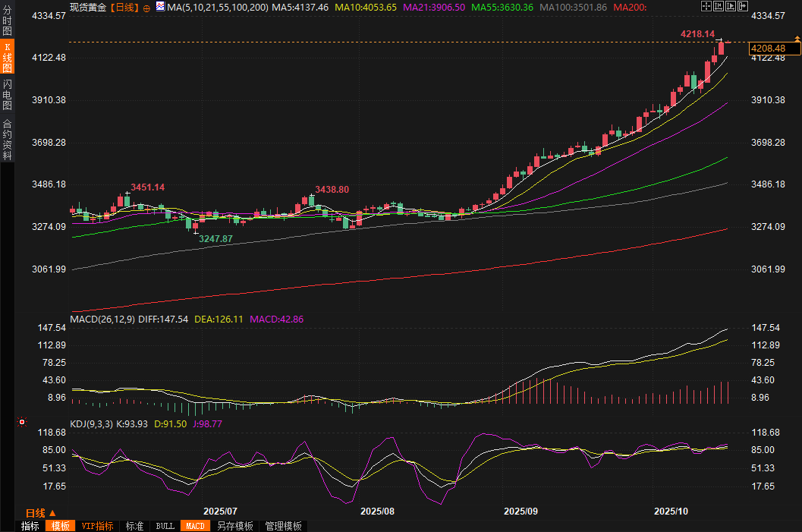The width and height of the screenshot is (802, 532).
Task: Select the VIP指标 template option
Action: click(97, 526)
